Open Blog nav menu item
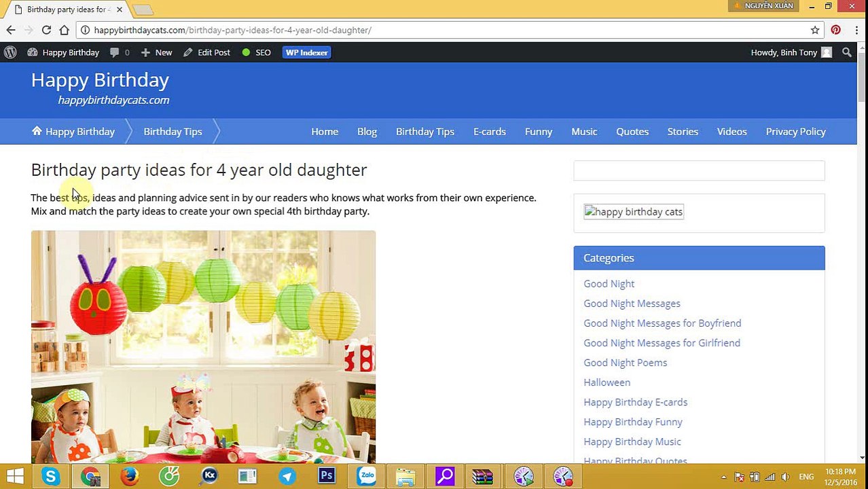Screen dimensions: 868x489 [x=367, y=131]
